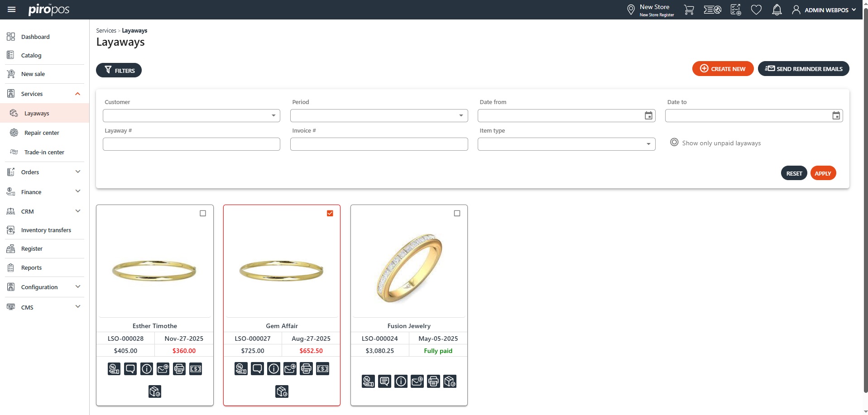Open Dashboard from the sidebar
Screen dimensions: 868x415
[x=35, y=37]
